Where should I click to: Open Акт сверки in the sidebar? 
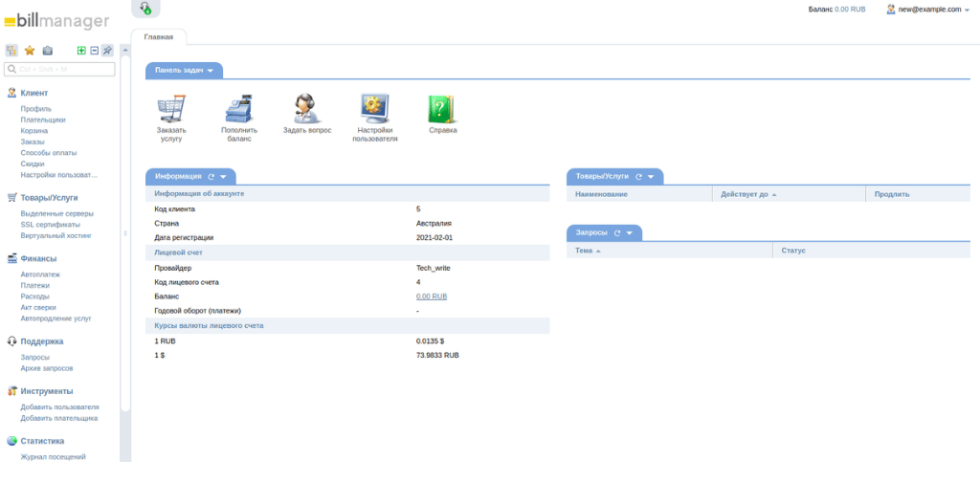click(x=38, y=307)
